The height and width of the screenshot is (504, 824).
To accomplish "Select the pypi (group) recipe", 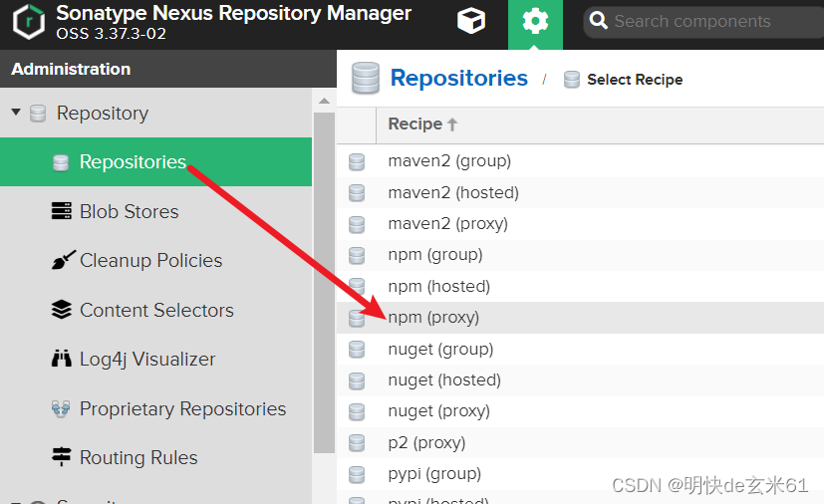I will [x=434, y=474].
